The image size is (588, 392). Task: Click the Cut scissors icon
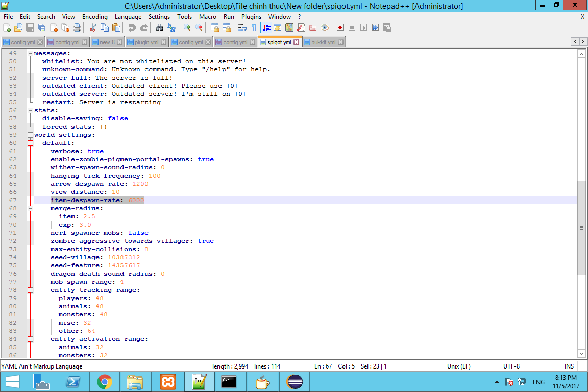point(93,28)
